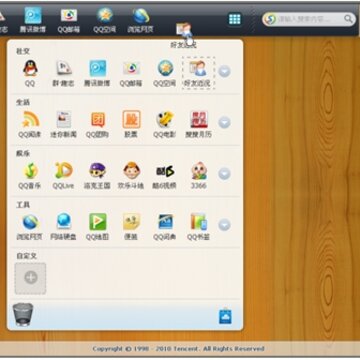Click the magnifier search button
Image resolution: width=360 pixels, height=360 pixels.
click(348, 19)
